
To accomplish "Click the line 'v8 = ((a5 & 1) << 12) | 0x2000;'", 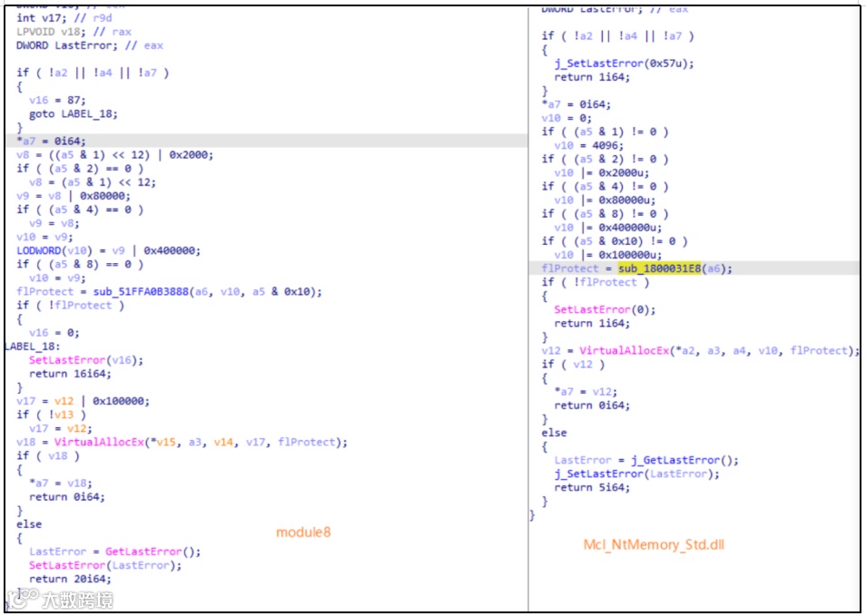I will pyautogui.click(x=115, y=155).
